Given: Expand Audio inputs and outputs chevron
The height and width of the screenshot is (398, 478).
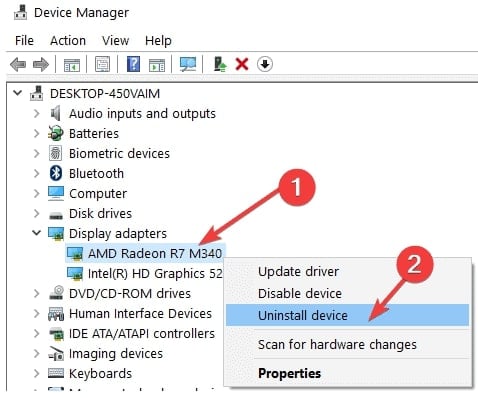Looking at the screenshot, I should click(37, 113).
